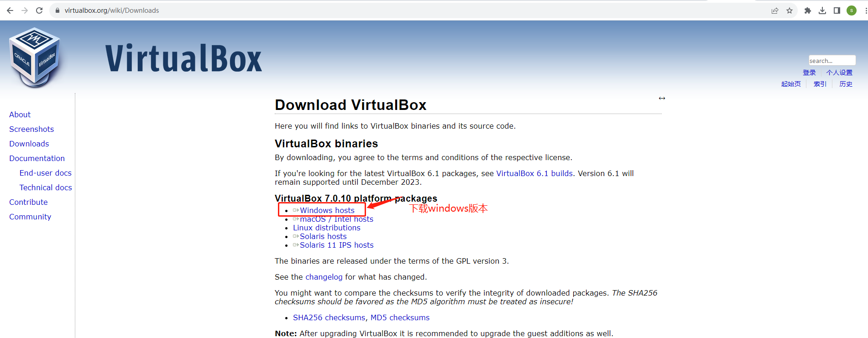The width and height of the screenshot is (868, 338).
Task: Open Downloads in the sidebar
Action: 29,144
